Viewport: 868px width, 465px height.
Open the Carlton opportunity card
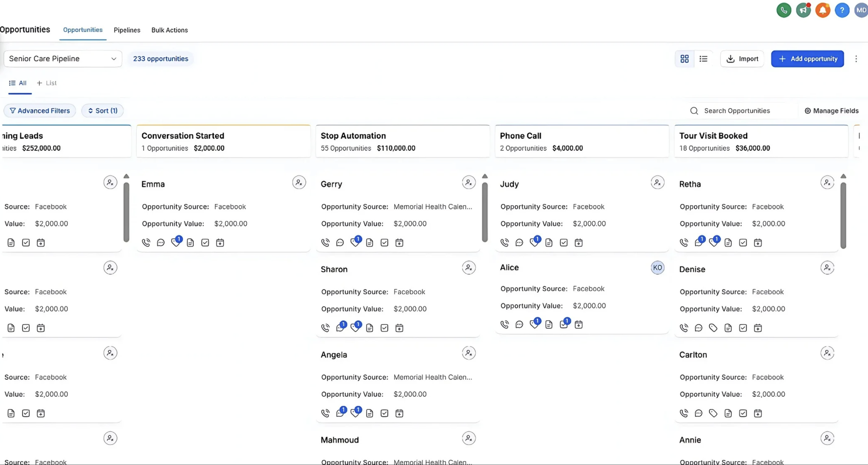tap(756, 382)
